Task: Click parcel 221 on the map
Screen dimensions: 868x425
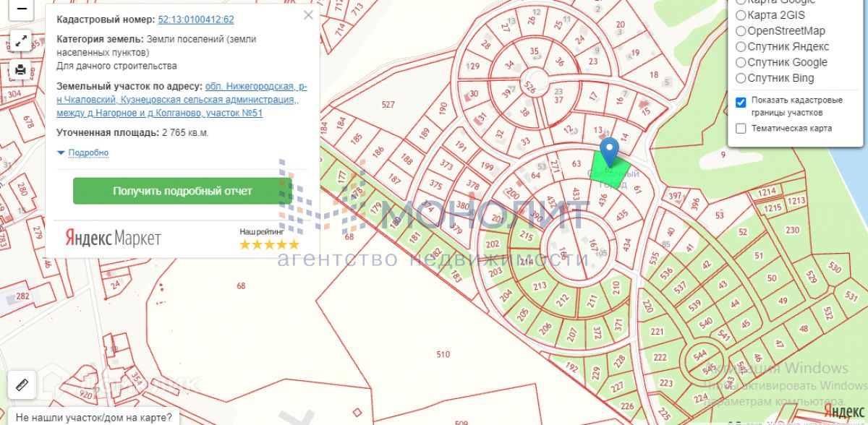Action: click(657, 332)
